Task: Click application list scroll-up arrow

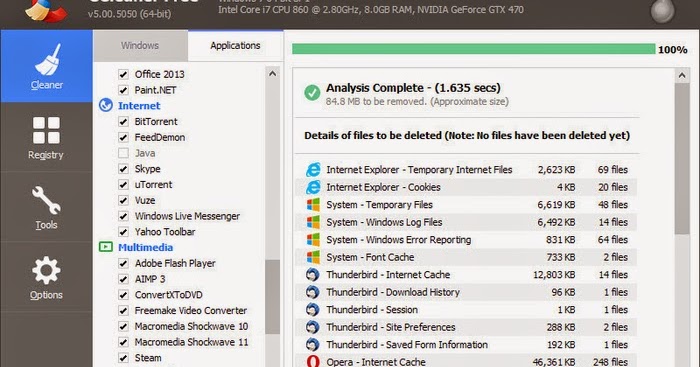Action: coord(272,74)
